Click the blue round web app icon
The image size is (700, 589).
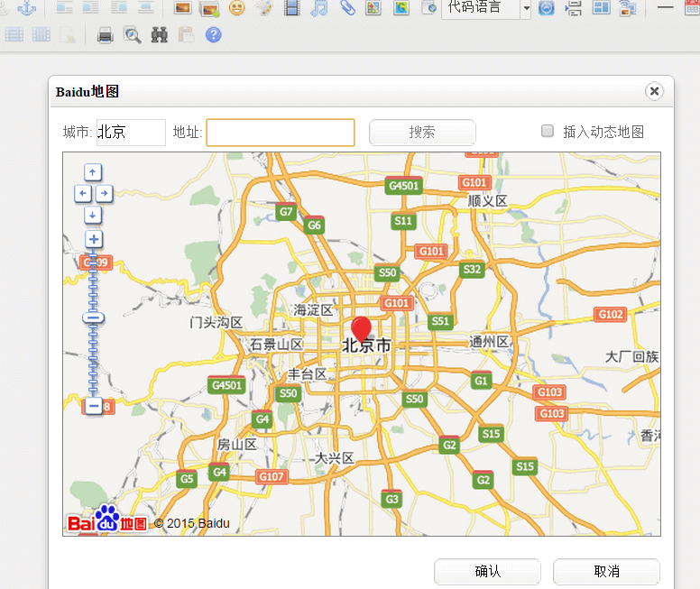coord(546,7)
